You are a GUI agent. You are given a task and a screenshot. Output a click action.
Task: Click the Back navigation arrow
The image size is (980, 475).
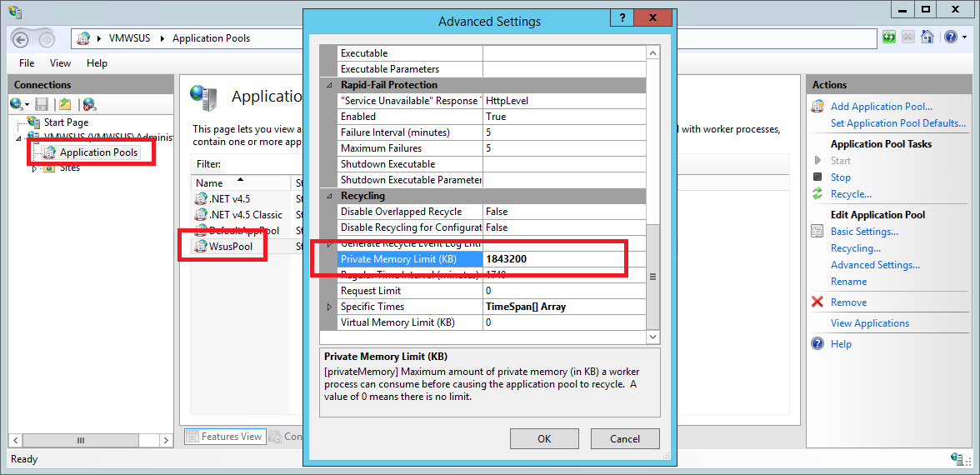[22, 38]
